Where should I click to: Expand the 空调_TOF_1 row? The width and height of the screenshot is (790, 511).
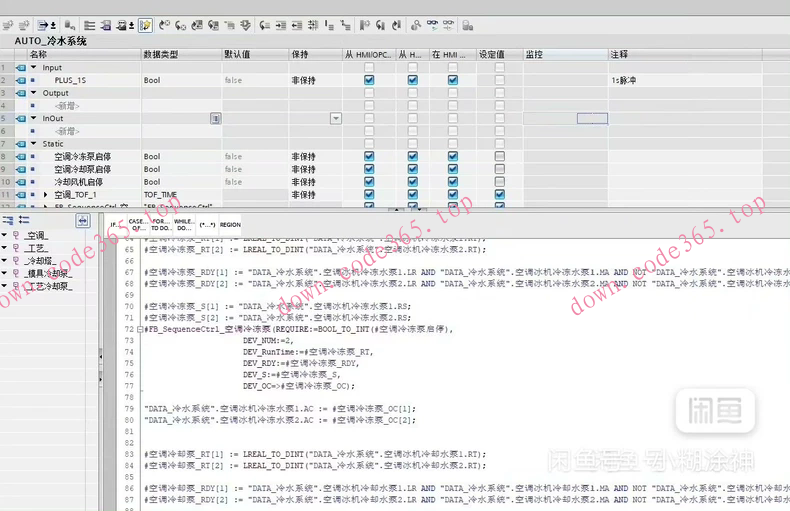pos(46,195)
